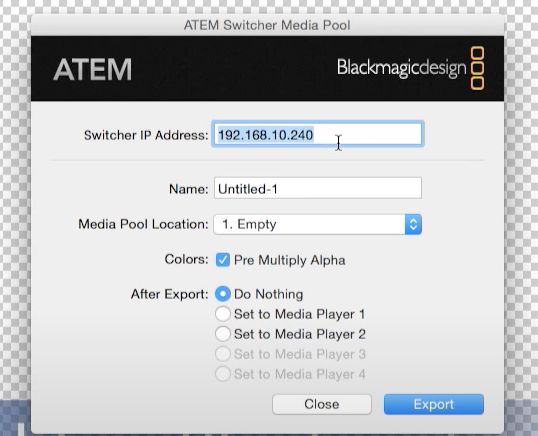Click the Switcher IP Address label
The image size is (538, 436).
pyautogui.click(x=146, y=135)
